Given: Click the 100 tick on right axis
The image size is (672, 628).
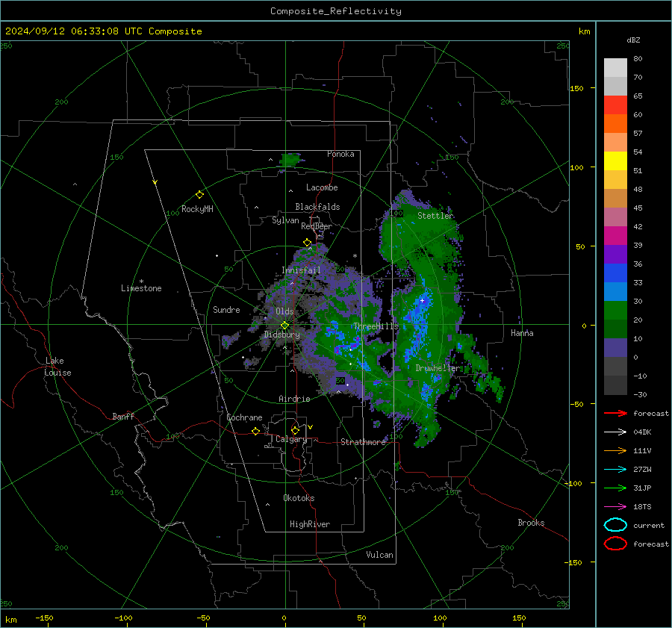Looking at the screenshot, I should click(x=576, y=167).
